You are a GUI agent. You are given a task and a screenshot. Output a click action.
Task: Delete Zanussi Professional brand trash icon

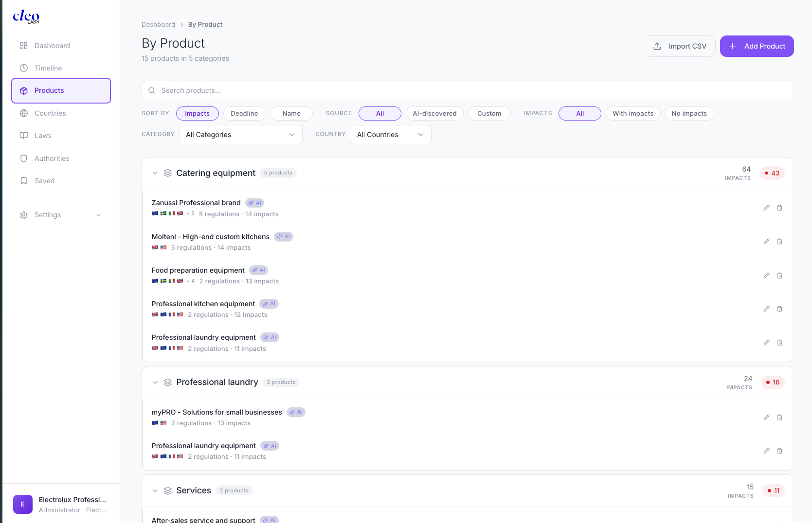point(779,208)
